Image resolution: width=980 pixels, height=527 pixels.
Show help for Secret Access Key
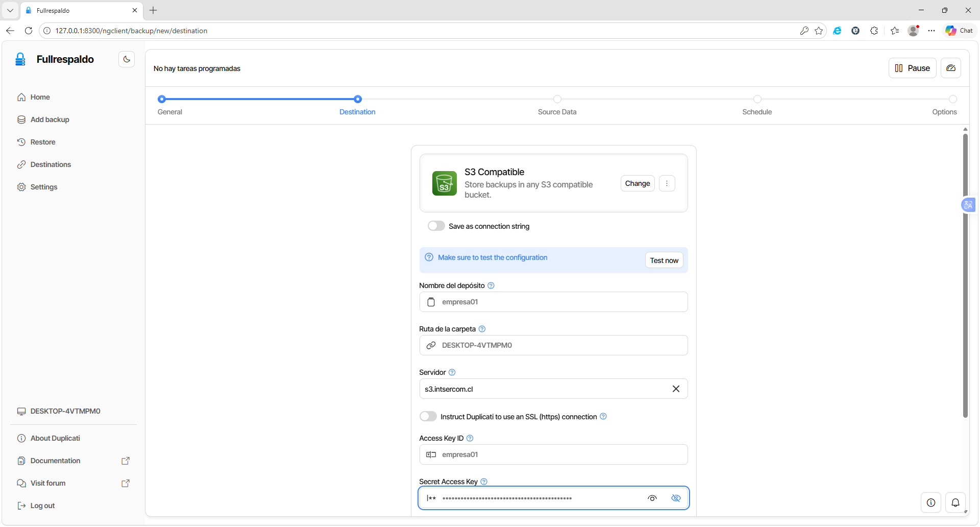tap(484, 482)
